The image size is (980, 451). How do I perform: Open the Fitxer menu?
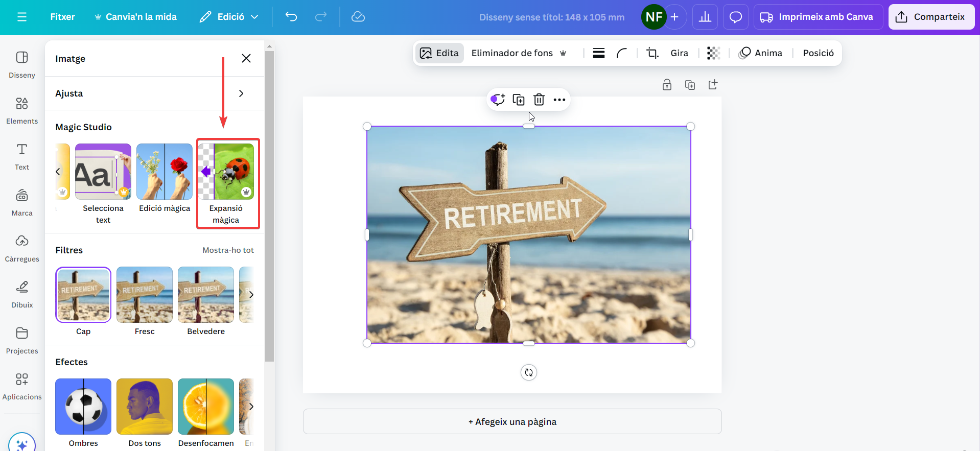point(62,17)
